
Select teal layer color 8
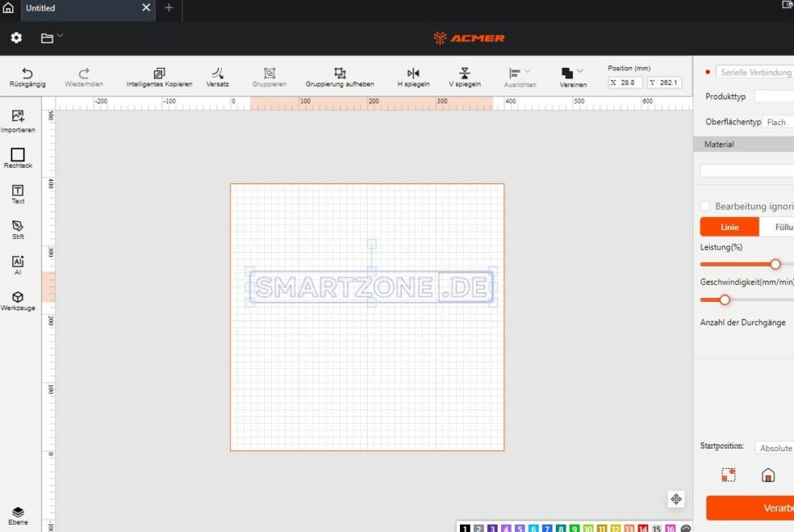[561, 528]
